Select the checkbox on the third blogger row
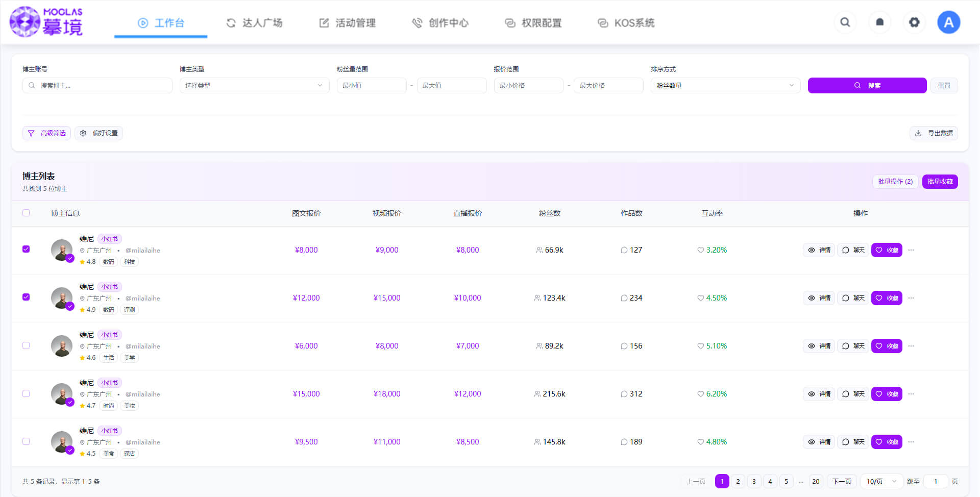 tap(26, 345)
